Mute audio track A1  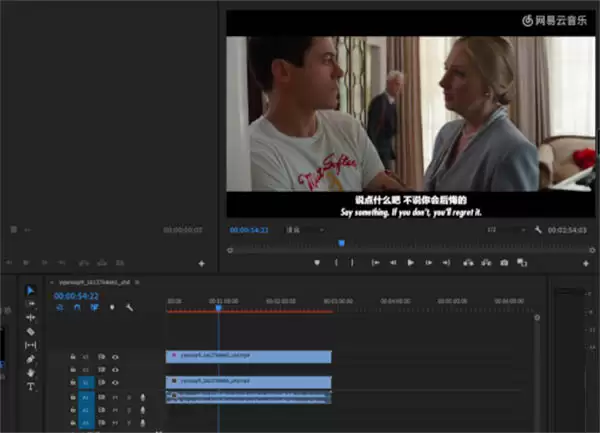click(x=115, y=397)
